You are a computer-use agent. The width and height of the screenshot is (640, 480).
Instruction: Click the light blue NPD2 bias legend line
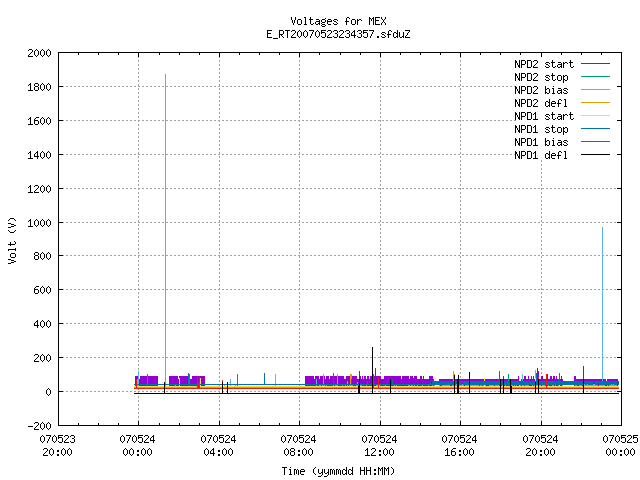point(595,90)
